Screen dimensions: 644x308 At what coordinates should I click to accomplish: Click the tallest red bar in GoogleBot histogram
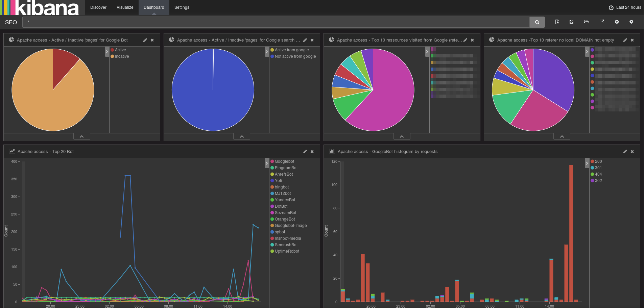click(571, 233)
